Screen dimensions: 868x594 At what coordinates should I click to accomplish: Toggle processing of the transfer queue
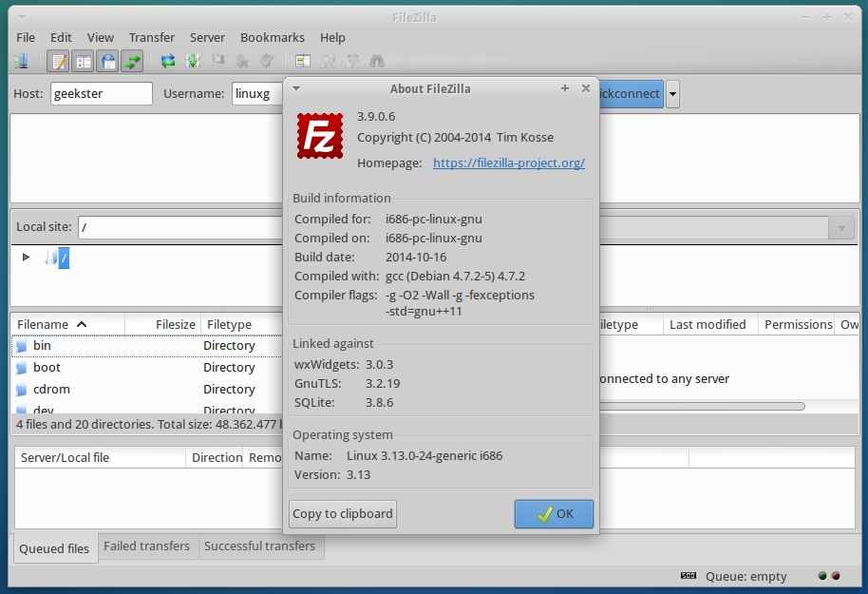(x=193, y=61)
